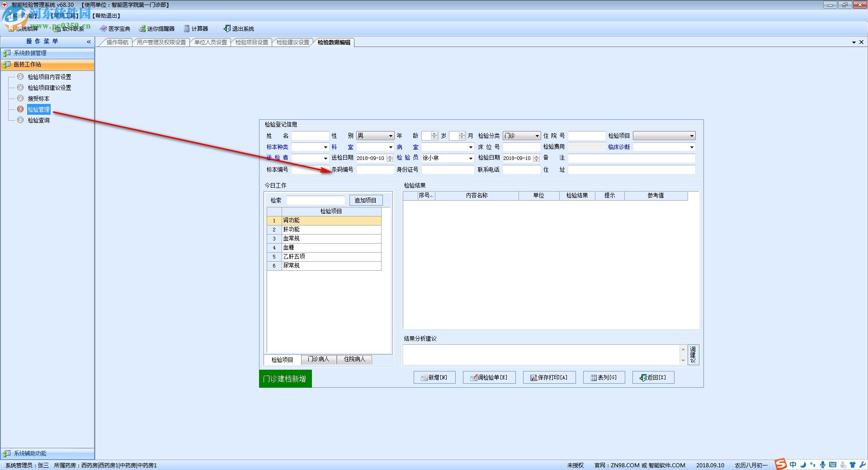Collapse the 操作菜单 sidebar panel

click(x=89, y=42)
